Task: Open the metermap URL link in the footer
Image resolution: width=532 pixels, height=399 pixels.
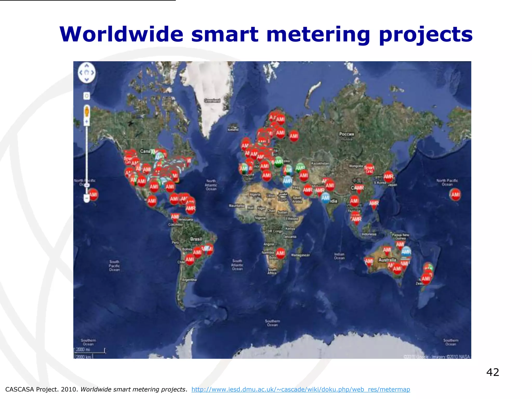Action: (x=301, y=389)
